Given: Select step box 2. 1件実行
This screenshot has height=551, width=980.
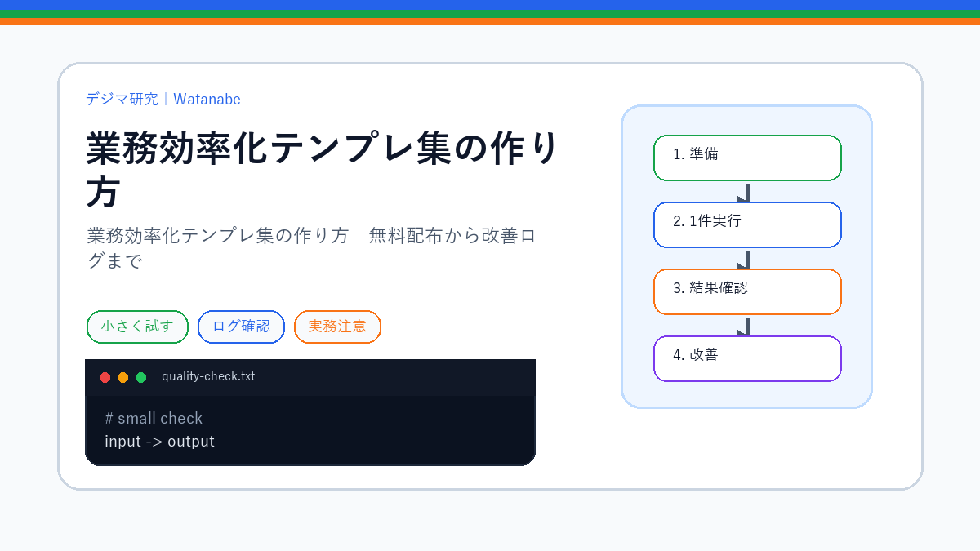Looking at the screenshot, I should pyautogui.click(x=747, y=224).
